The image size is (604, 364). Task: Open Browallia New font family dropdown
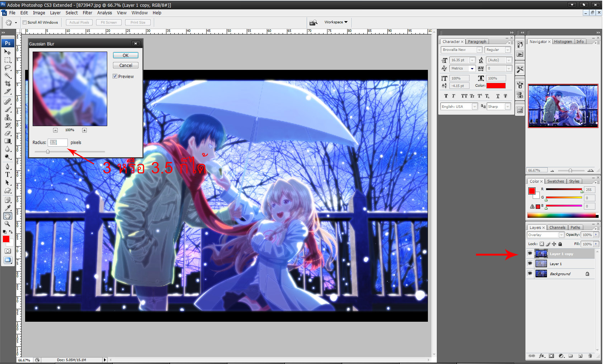point(479,50)
